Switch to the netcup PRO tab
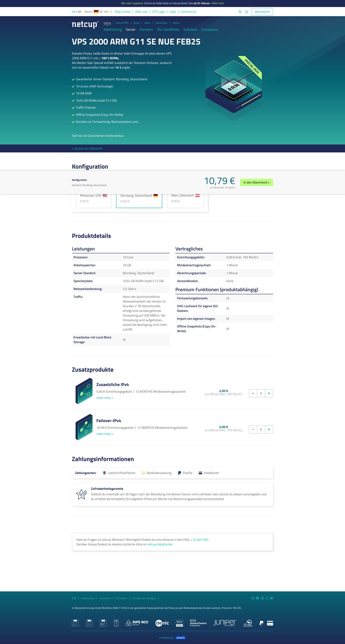The height and width of the screenshot is (644, 345). 122,23
